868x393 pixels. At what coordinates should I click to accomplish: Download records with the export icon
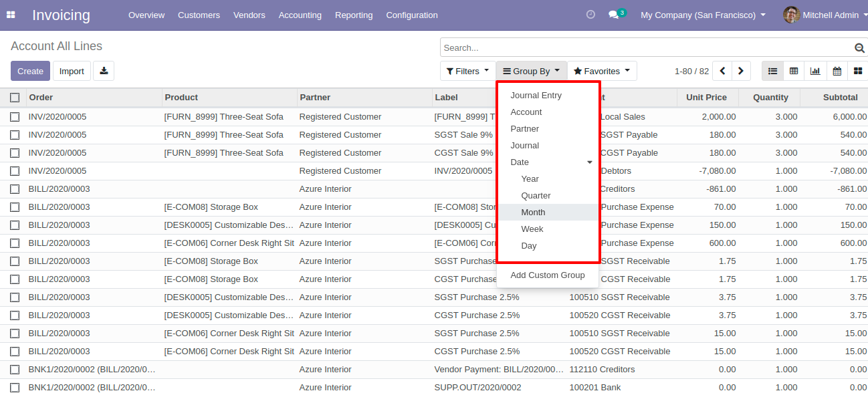coord(104,71)
